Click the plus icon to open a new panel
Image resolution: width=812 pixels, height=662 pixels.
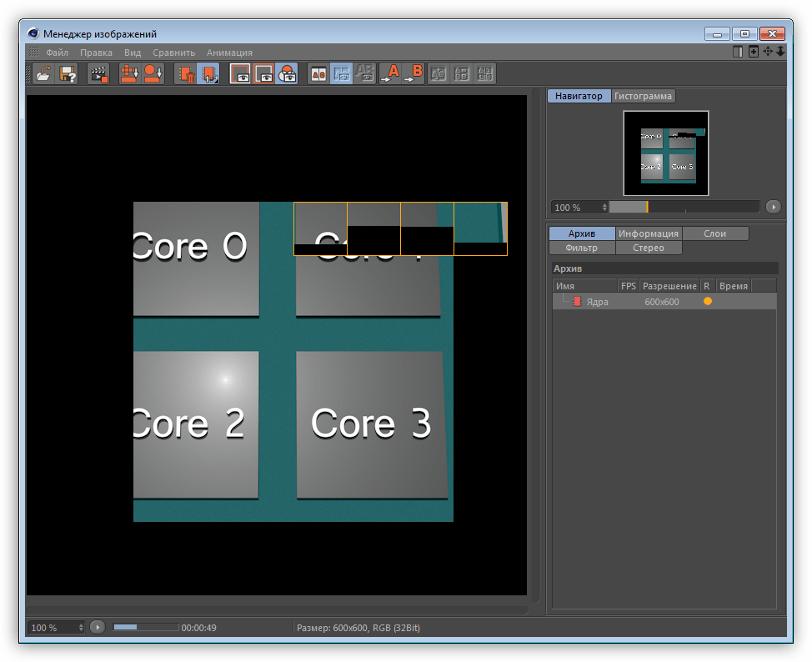coord(754,52)
